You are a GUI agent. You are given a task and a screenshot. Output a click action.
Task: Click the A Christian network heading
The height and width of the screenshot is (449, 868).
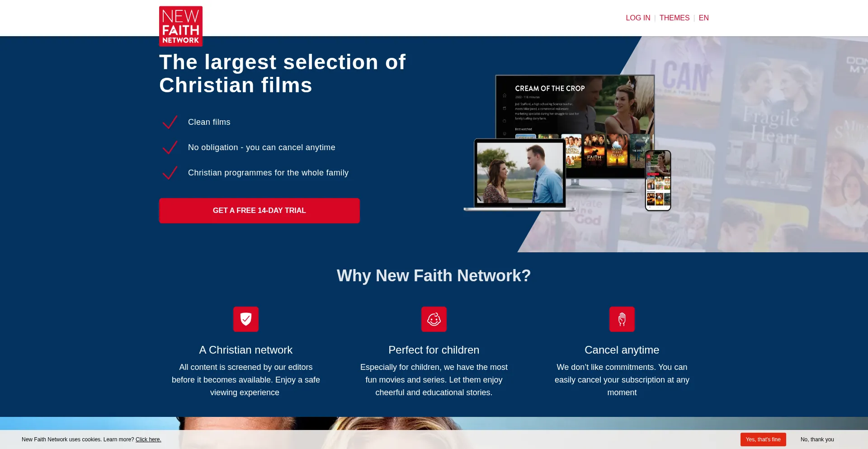pos(245,350)
